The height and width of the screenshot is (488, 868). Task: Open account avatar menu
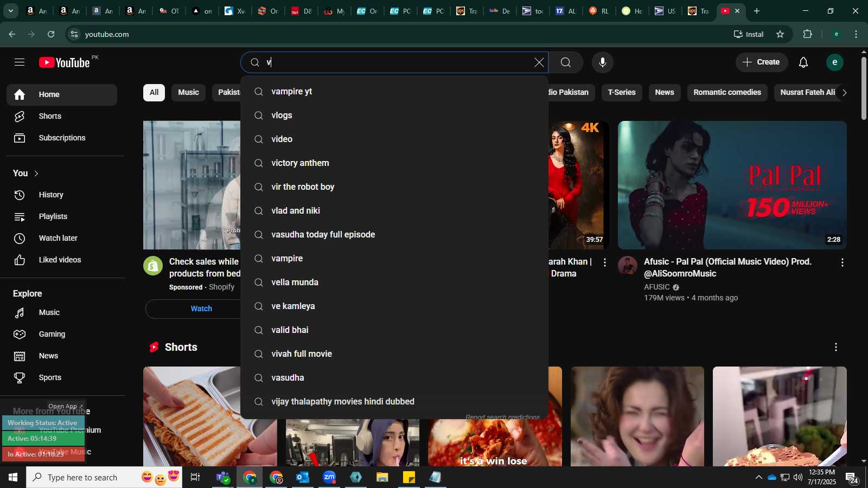[834, 62]
